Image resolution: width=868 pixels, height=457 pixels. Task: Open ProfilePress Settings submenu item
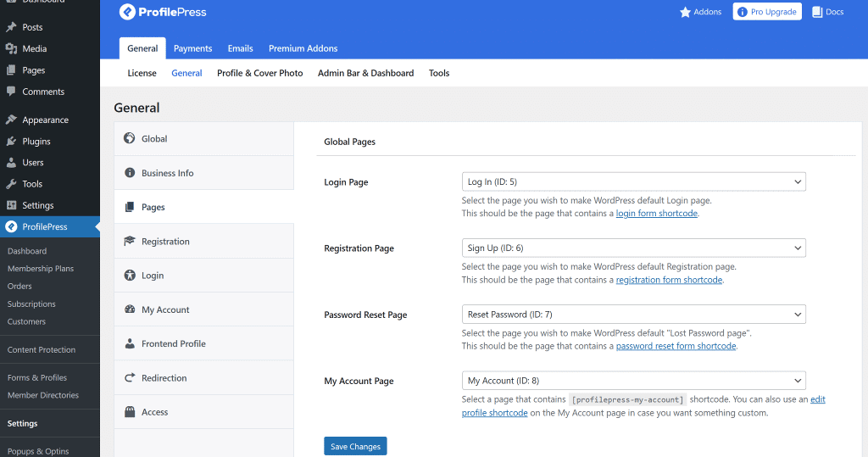point(23,423)
